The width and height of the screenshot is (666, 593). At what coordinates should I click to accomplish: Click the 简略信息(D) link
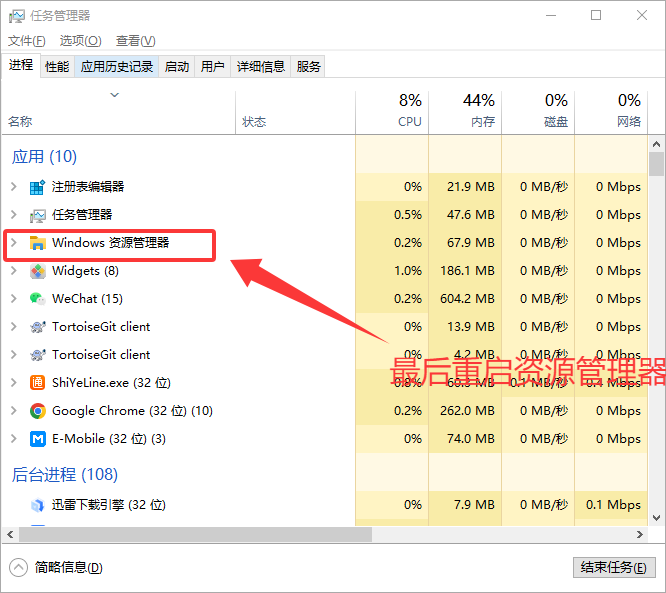pyautogui.click(x=68, y=568)
